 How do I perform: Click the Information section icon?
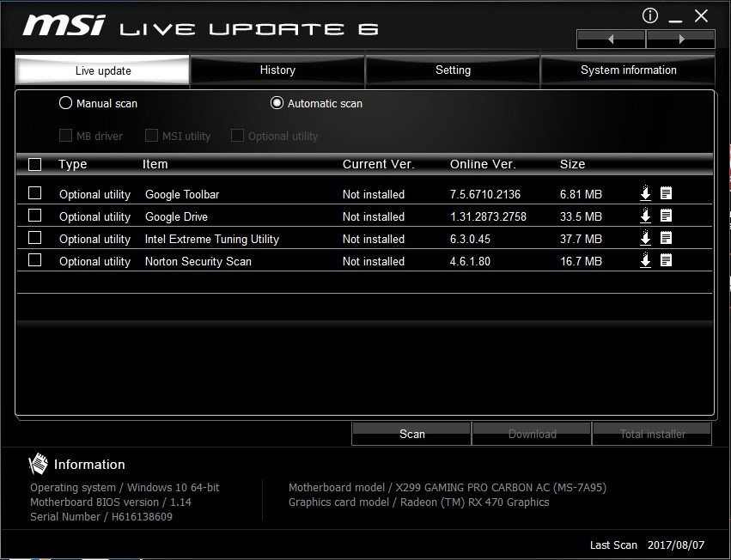pos(39,464)
